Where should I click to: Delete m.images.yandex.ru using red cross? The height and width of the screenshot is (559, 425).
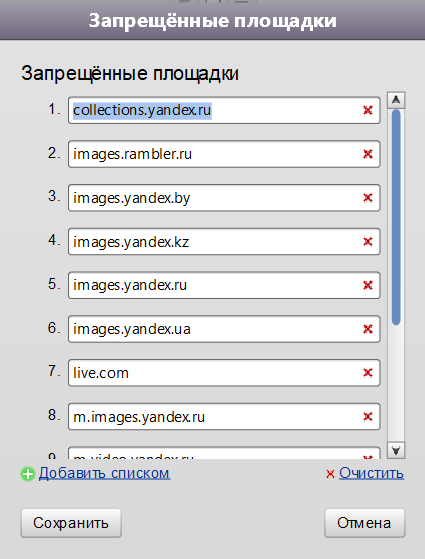(x=368, y=417)
